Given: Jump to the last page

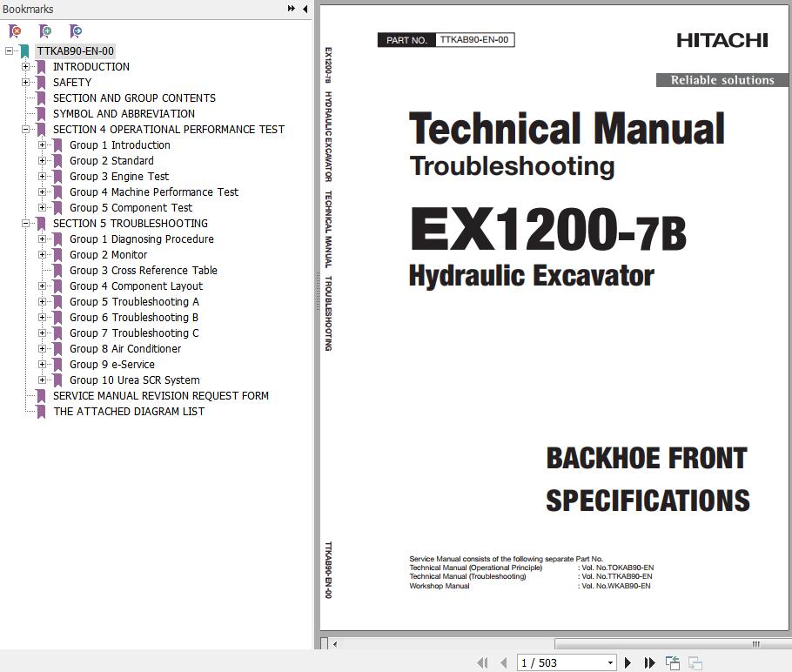Looking at the screenshot, I should 649,662.
